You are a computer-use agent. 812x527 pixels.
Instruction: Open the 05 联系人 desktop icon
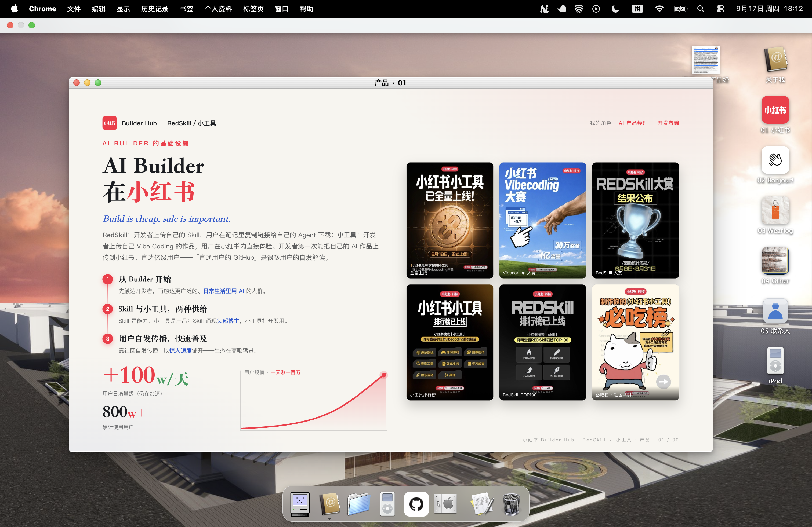tap(775, 310)
